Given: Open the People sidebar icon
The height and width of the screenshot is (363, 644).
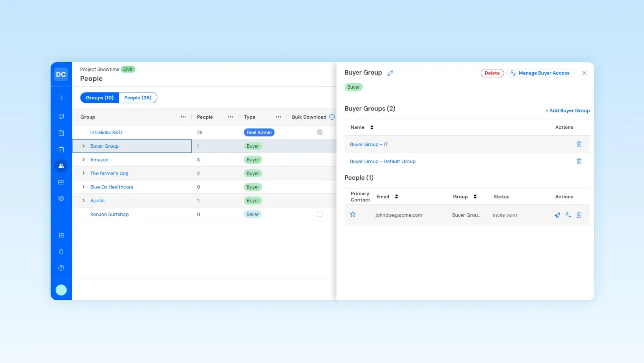Looking at the screenshot, I should tap(61, 166).
